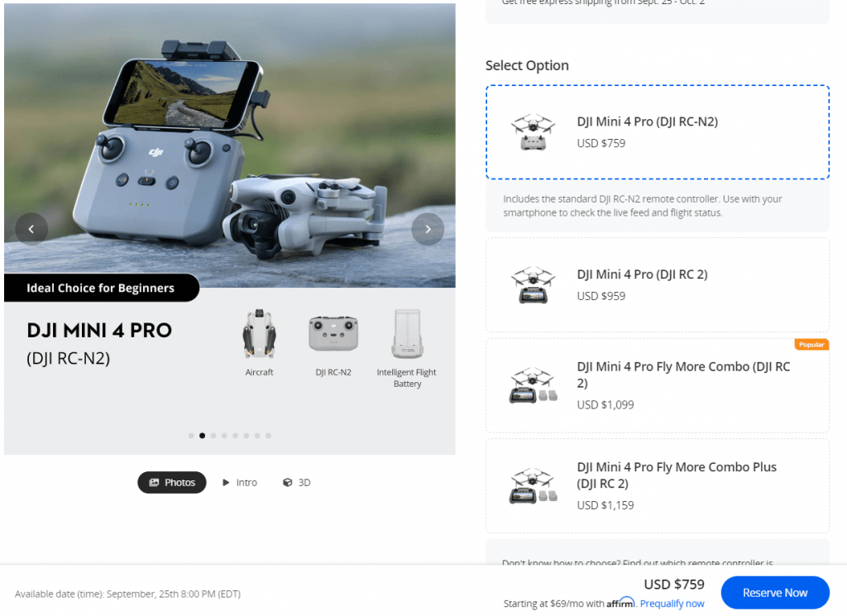Screen dimensions: 847x616
Task: Click the $1,099 Fly More Combo option thumbnail
Action: 534,385
